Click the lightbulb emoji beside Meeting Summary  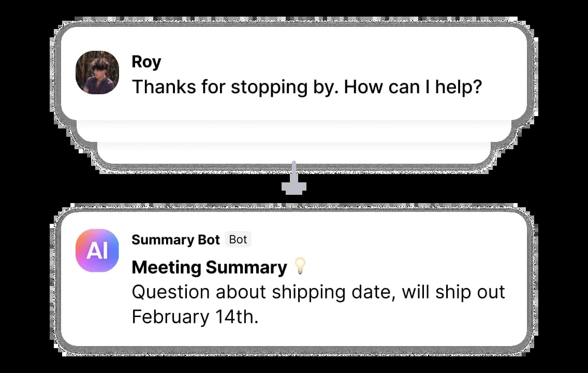coord(300,267)
